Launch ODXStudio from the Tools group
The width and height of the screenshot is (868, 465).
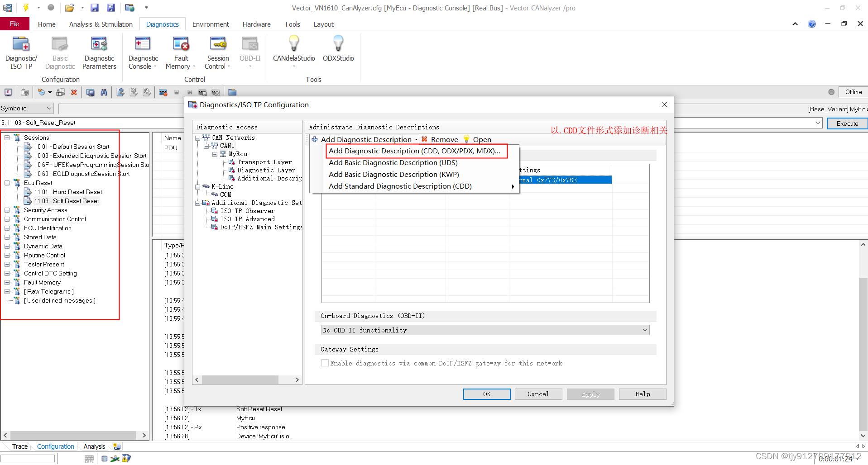pos(338,48)
